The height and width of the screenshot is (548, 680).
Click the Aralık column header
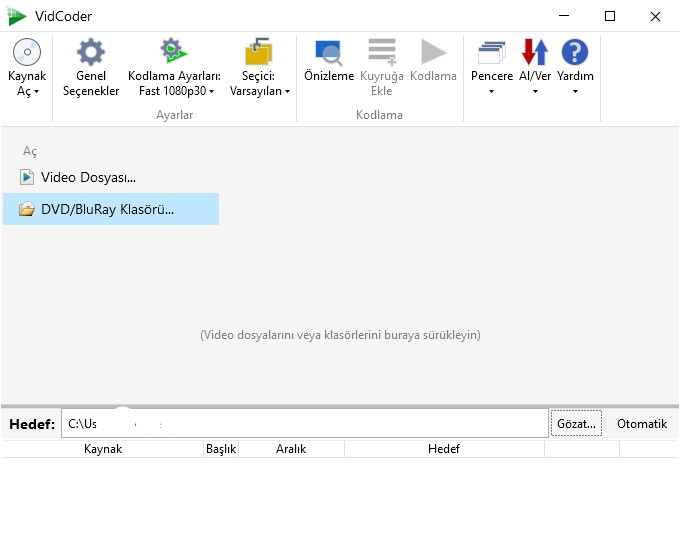[291, 449]
